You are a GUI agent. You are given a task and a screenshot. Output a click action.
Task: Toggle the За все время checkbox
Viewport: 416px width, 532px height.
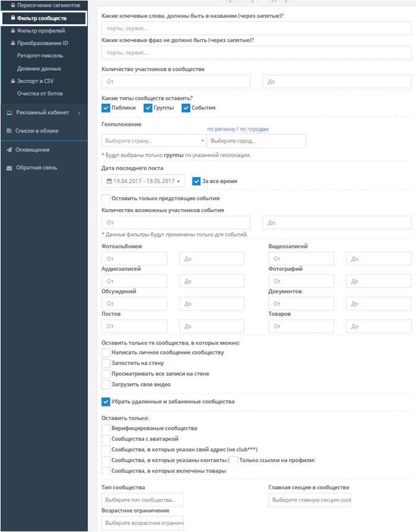tap(196, 181)
